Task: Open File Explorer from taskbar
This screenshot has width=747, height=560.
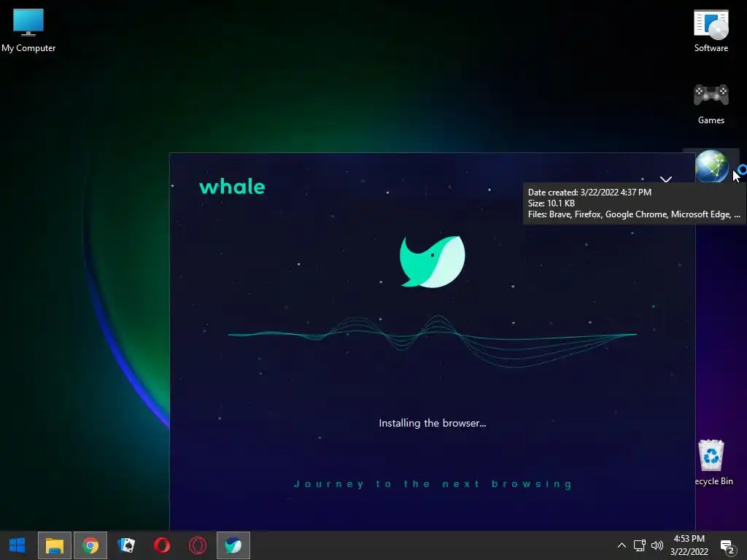Action: (54, 545)
